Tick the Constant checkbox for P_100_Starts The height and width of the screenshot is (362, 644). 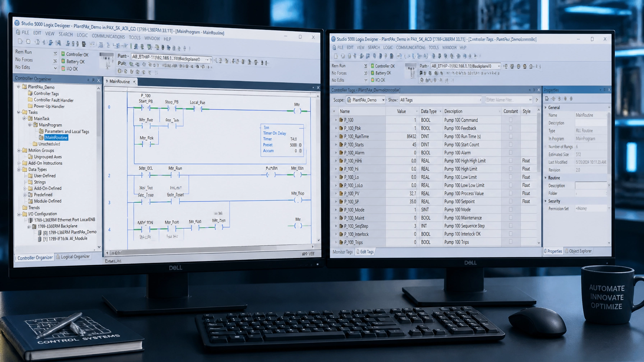click(511, 145)
